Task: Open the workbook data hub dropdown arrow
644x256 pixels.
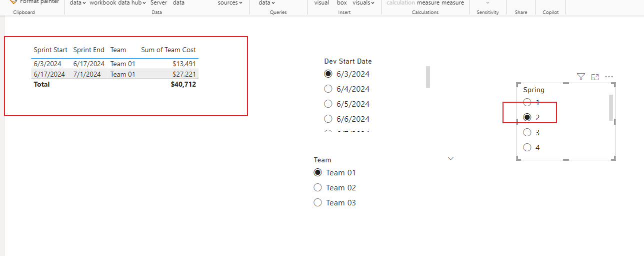Action: click(144, 3)
